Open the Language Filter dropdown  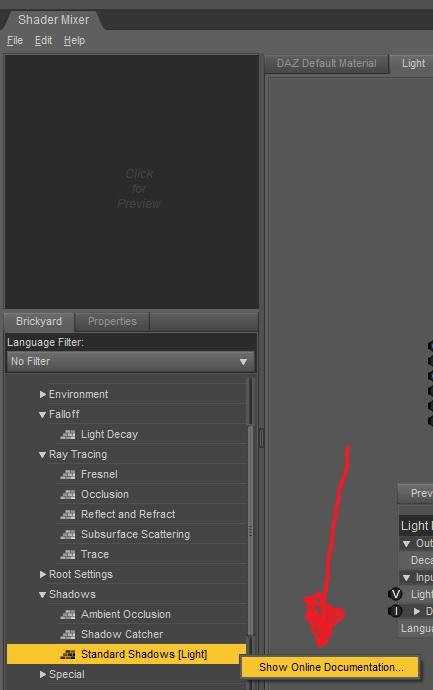click(x=131, y=361)
